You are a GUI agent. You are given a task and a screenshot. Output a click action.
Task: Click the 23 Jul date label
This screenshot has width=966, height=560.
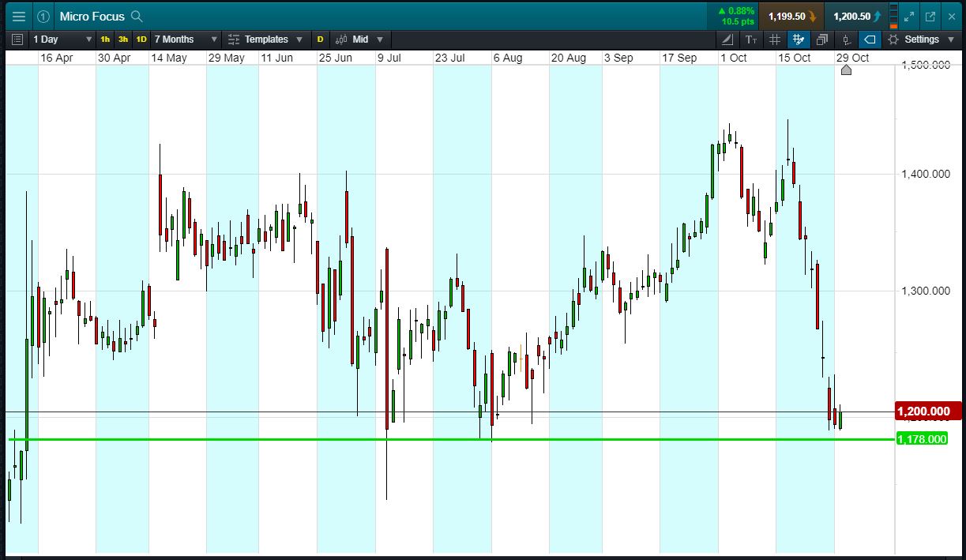[451, 58]
